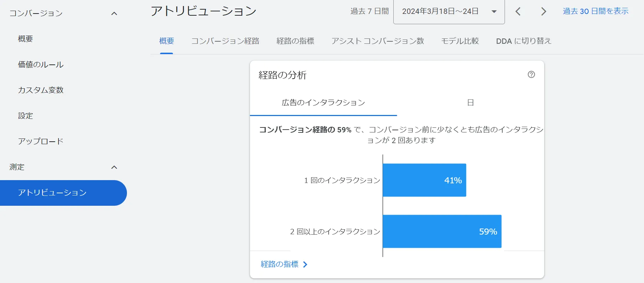Select アシスト コンバージョン数 tab
Screen dimensions: 644x283
378,41
